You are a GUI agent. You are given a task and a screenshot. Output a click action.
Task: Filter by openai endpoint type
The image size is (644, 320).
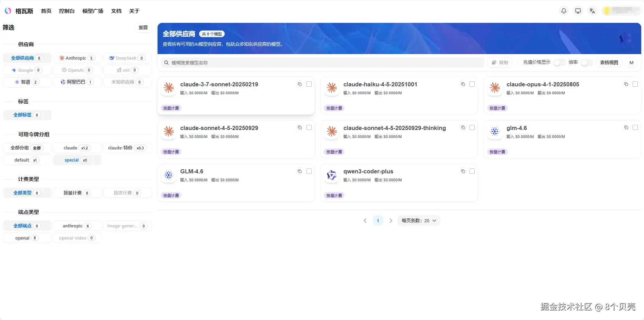click(x=27, y=238)
